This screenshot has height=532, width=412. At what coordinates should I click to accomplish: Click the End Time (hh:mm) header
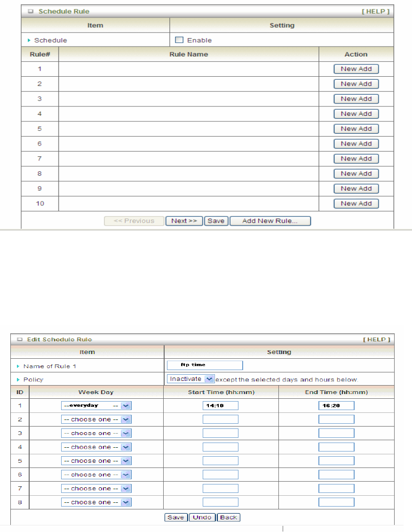click(336, 392)
